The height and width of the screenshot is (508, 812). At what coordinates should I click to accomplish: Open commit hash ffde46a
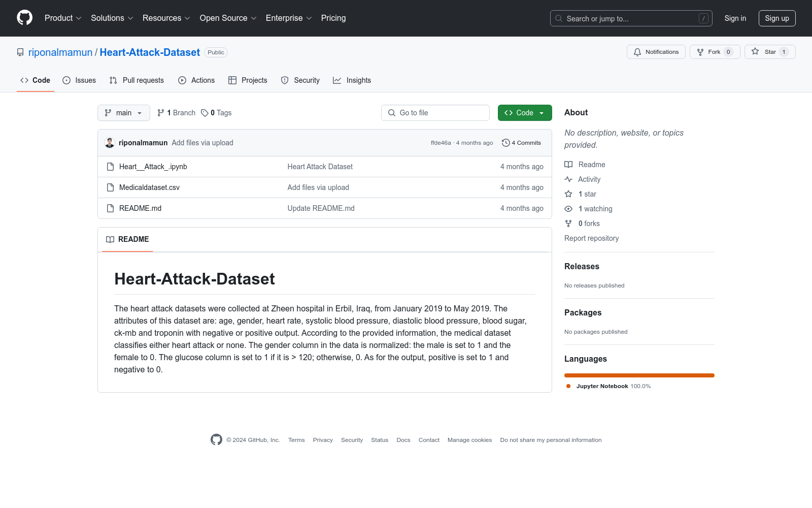point(441,143)
